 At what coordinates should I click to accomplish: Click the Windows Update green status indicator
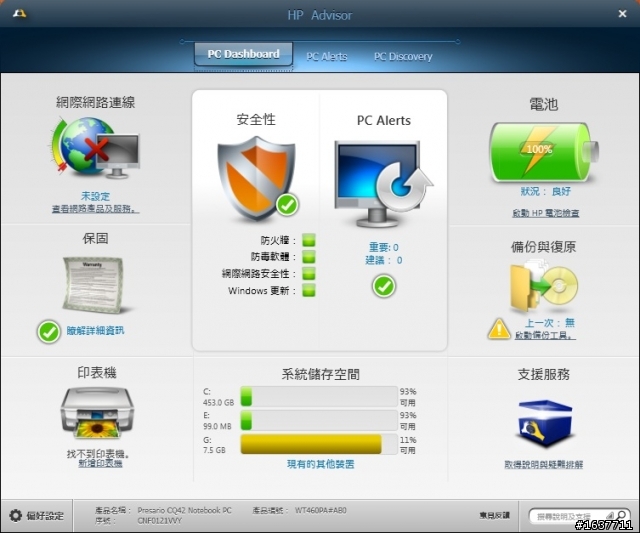(x=309, y=290)
